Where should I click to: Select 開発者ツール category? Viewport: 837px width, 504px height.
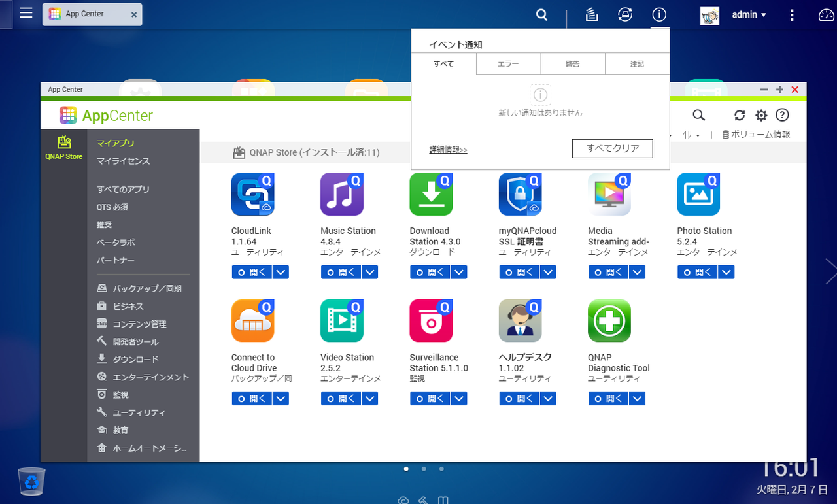pyautogui.click(x=128, y=341)
